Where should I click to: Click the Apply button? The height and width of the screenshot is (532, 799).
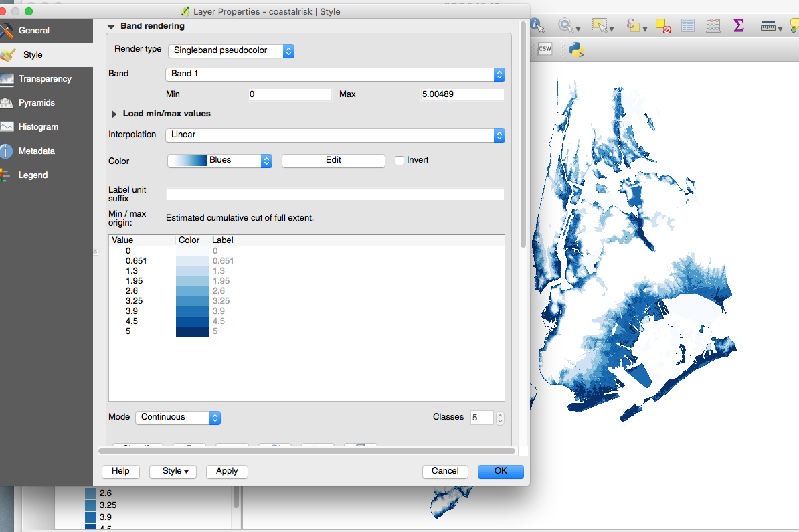pyautogui.click(x=227, y=471)
